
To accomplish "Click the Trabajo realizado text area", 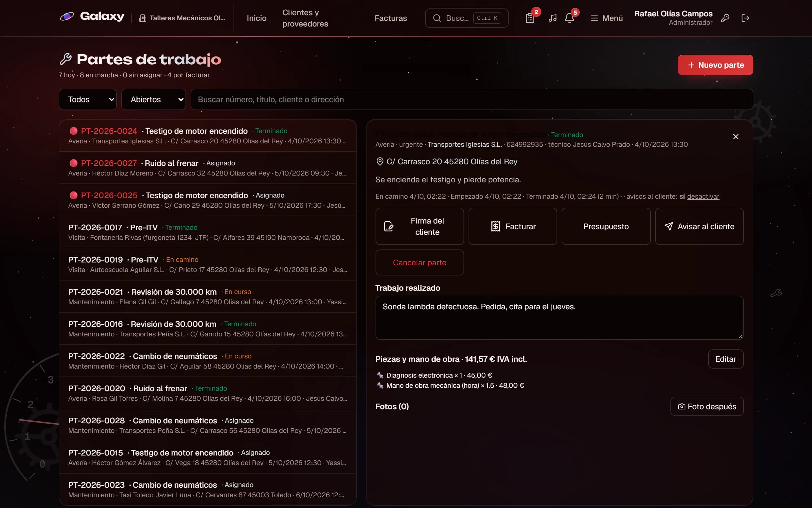I will pos(559,318).
